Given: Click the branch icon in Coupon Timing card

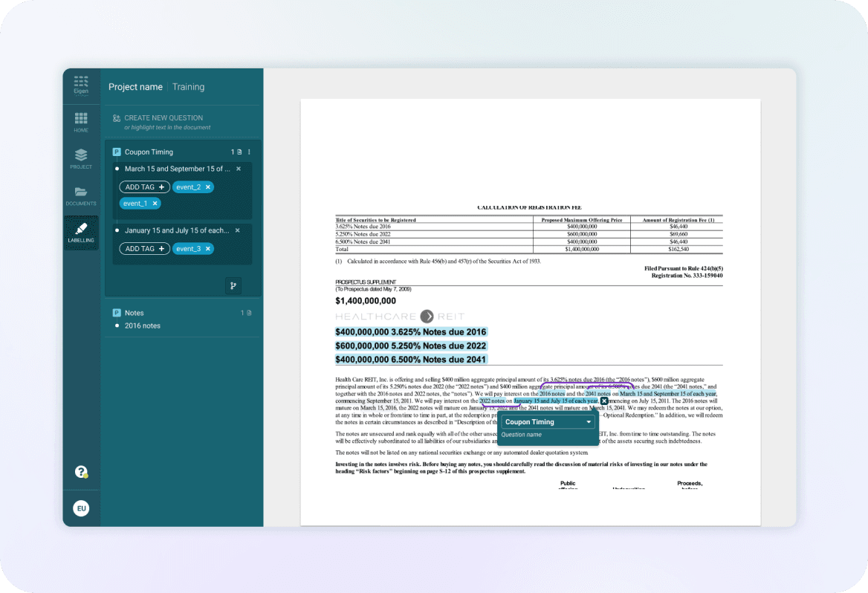Looking at the screenshot, I should click(x=233, y=286).
